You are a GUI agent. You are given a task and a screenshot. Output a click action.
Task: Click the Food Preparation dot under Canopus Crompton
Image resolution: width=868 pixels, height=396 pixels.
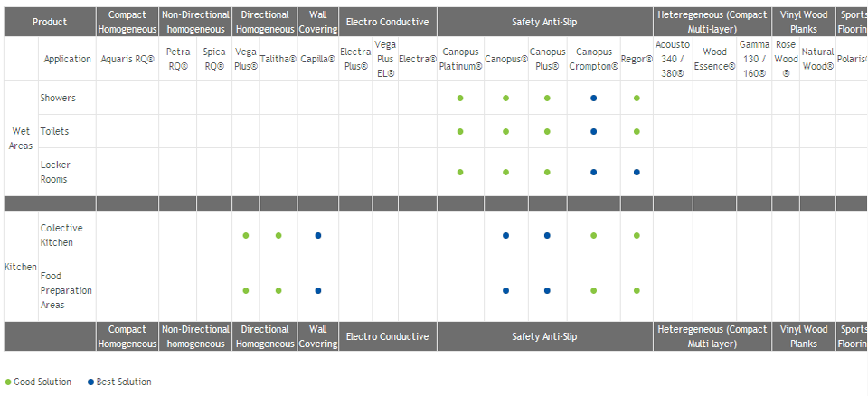pos(593,291)
